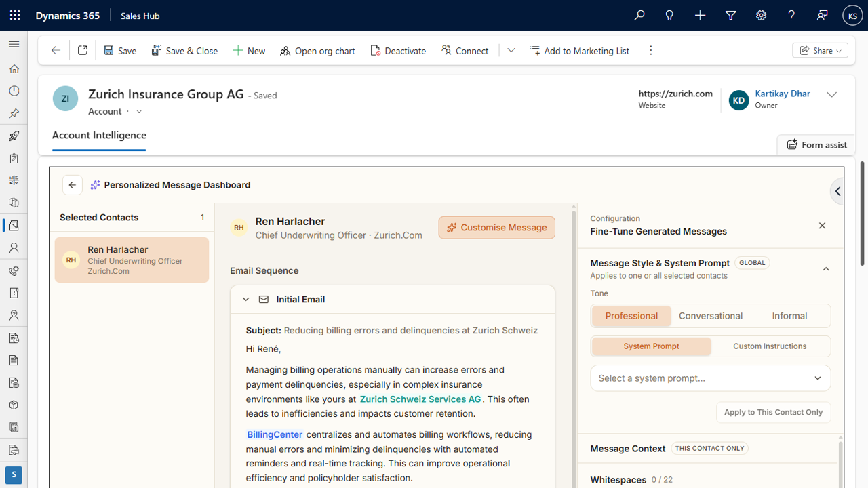Image resolution: width=868 pixels, height=488 pixels.
Task: Click the Sales Hub app name
Action: pos(140,16)
